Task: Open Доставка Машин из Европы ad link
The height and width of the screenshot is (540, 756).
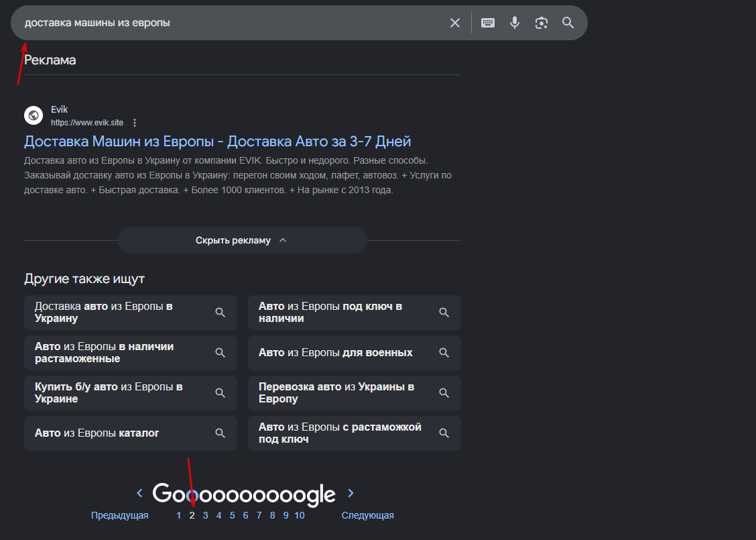Action: (x=217, y=142)
